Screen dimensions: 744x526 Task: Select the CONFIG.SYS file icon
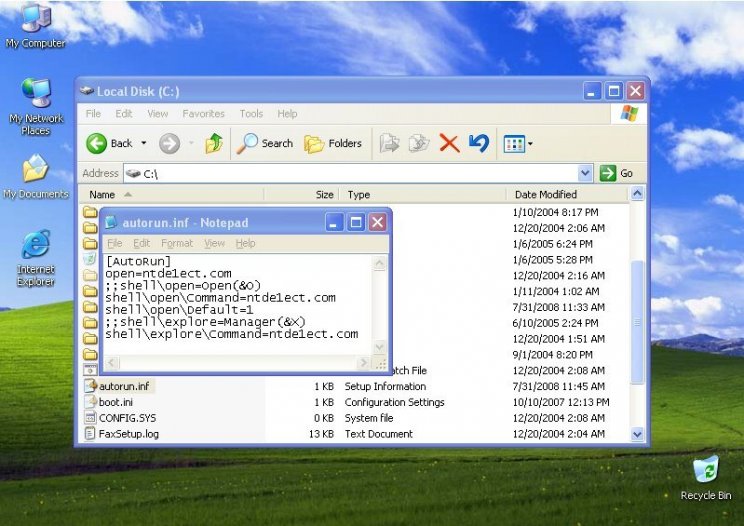point(90,417)
